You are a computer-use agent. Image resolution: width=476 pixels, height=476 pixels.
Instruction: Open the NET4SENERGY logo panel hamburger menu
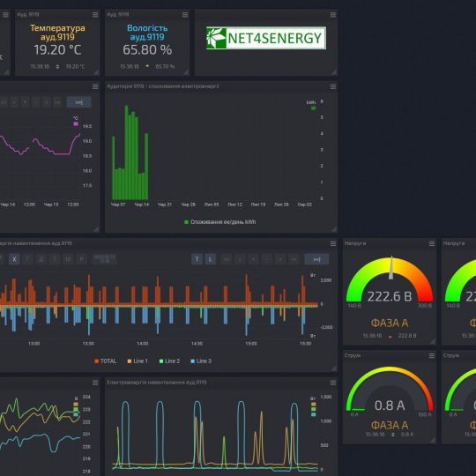pyautogui.click(x=333, y=15)
